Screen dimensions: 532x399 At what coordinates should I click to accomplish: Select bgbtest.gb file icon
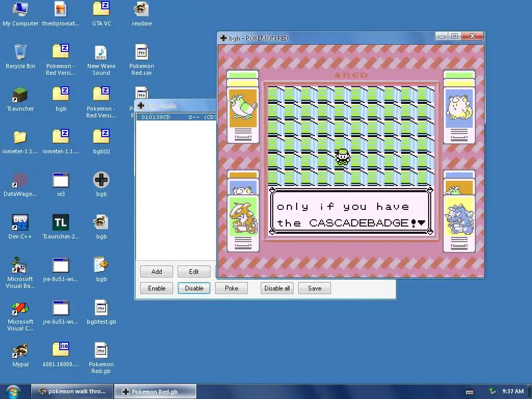tap(101, 312)
